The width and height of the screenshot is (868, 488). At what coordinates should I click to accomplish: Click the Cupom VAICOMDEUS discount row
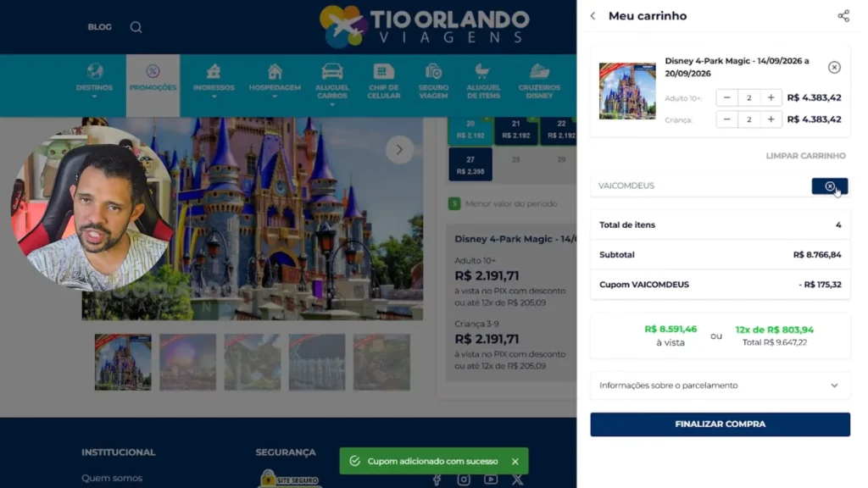click(x=720, y=285)
